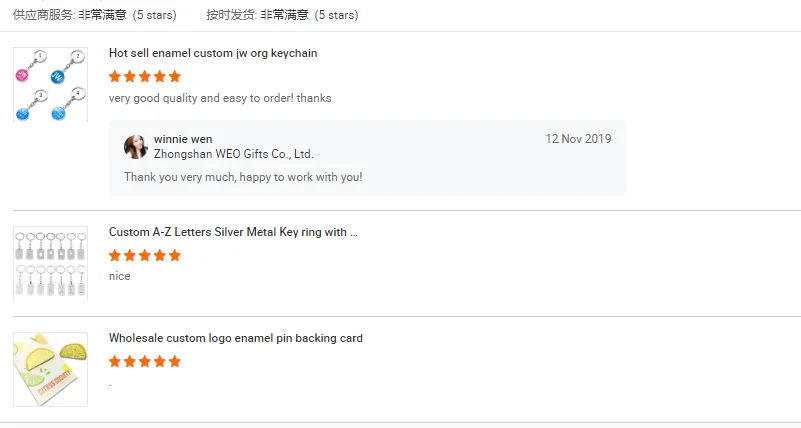Click the 供应商服务 supplier service rating label
Screen dimensions: 801x428
click(x=44, y=15)
